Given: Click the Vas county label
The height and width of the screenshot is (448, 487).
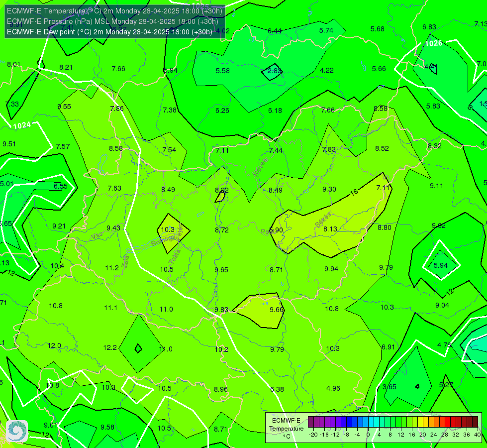Looking at the screenshot, I should (x=97, y=236).
